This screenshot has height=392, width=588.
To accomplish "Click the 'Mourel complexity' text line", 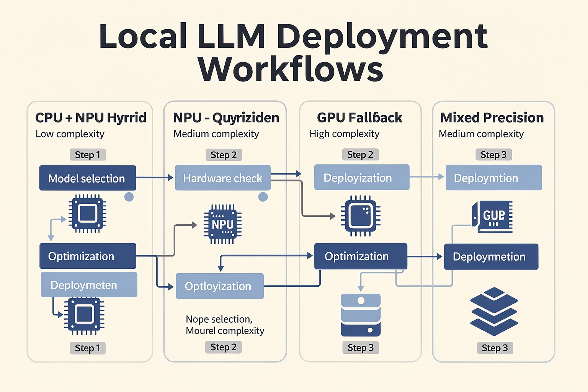I will [225, 331].
